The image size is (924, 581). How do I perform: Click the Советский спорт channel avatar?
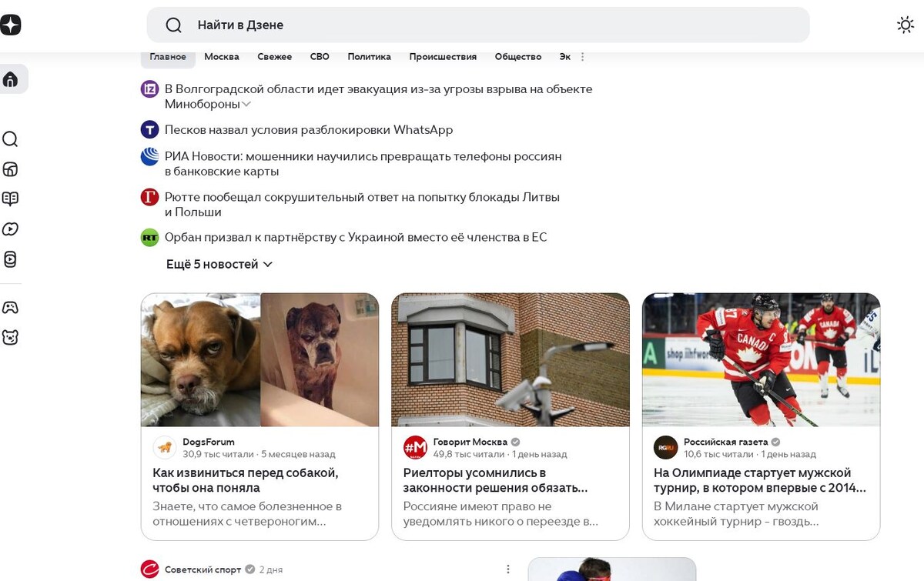[x=149, y=569]
